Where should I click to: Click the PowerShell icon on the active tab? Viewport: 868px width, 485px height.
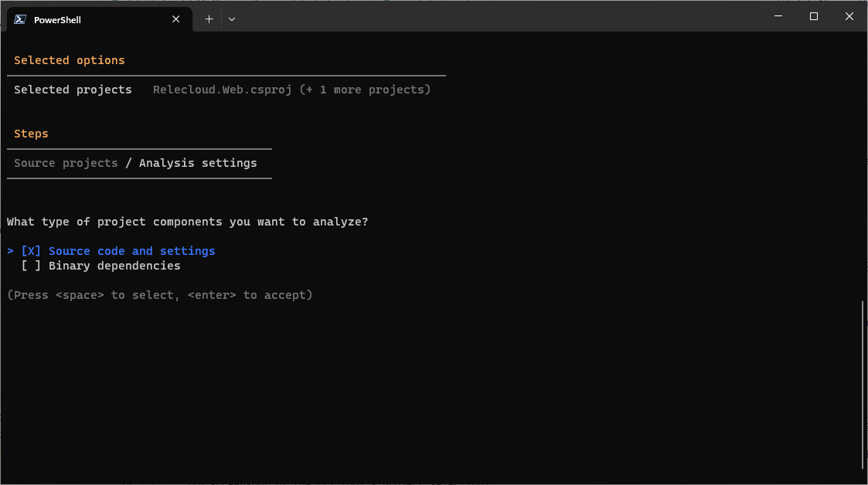[x=19, y=19]
